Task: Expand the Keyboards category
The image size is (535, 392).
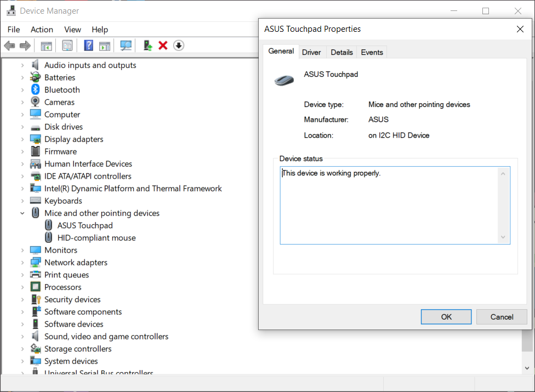Action: click(22, 200)
